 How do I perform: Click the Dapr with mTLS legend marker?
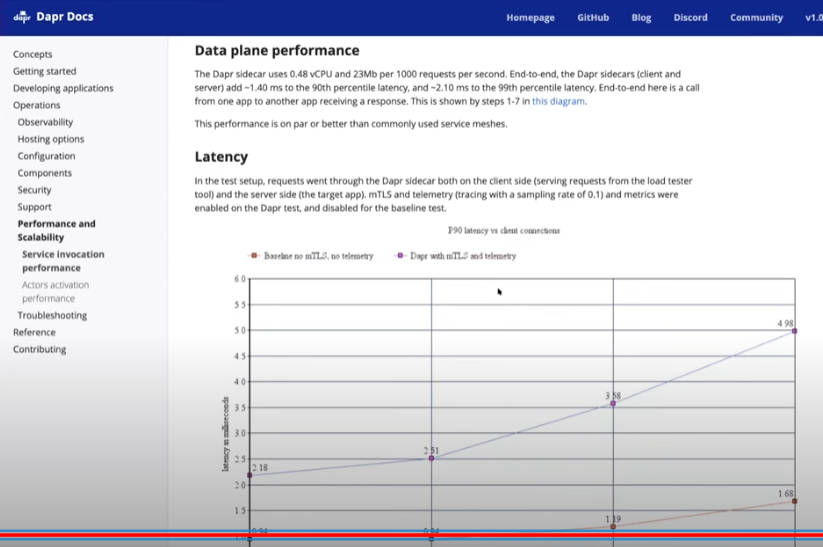(x=400, y=256)
